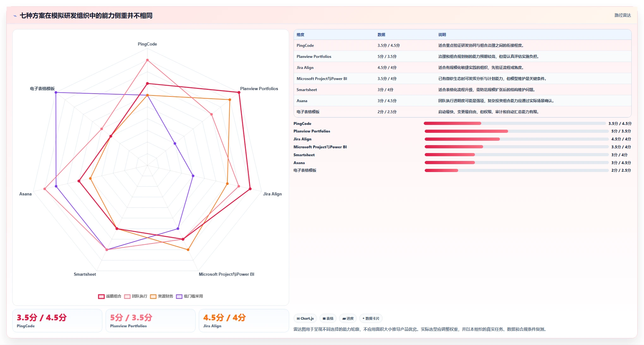Click the Smartsheet cell in the table
The height and width of the screenshot is (345, 644).
point(307,90)
